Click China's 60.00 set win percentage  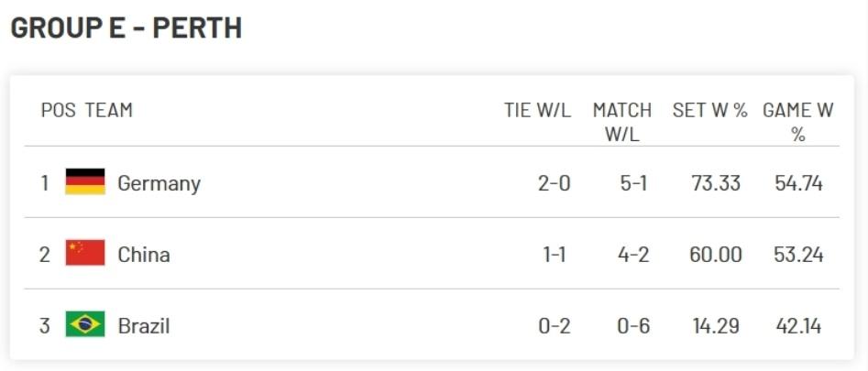715,255
